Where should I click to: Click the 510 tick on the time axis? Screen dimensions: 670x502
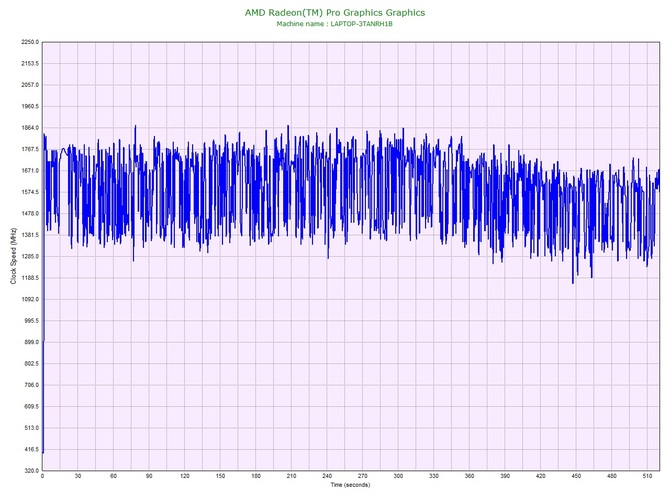pos(647,476)
